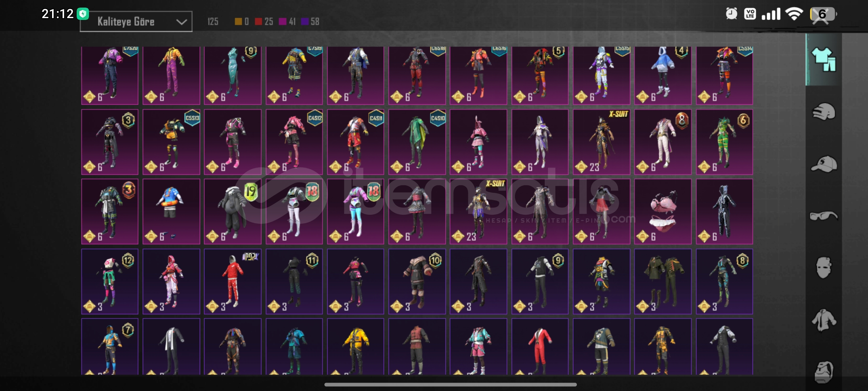The height and width of the screenshot is (391, 868).
Task: Select the C6S18 season outfit
Action: 417,75
